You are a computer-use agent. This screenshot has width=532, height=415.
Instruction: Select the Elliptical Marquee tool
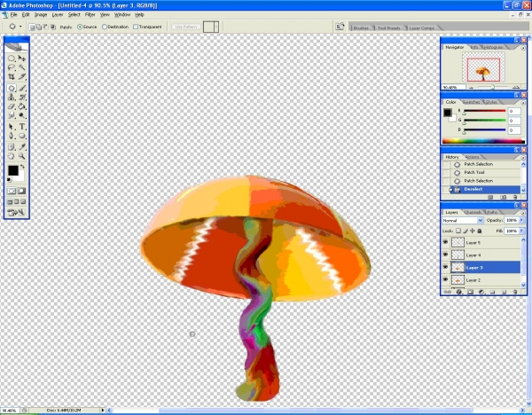pyautogui.click(x=12, y=59)
